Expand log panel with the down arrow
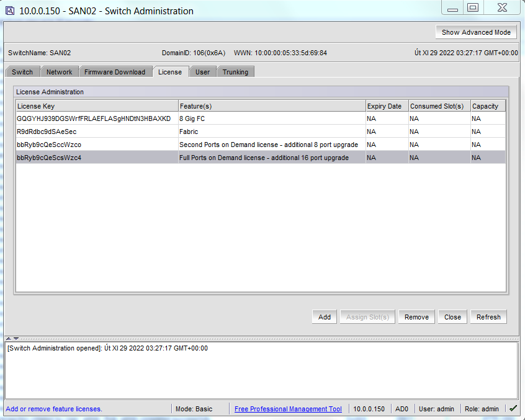 (x=16, y=339)
